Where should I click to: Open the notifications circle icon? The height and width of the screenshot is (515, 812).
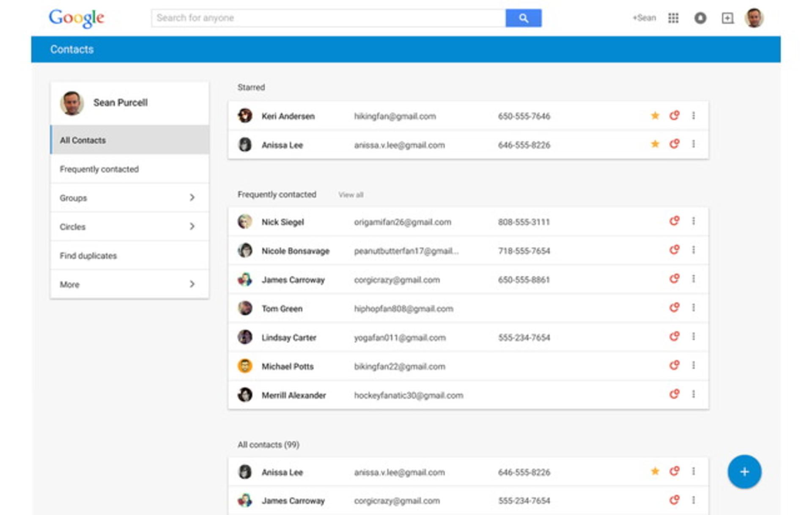pyautogui.click(x=700, y=18)
